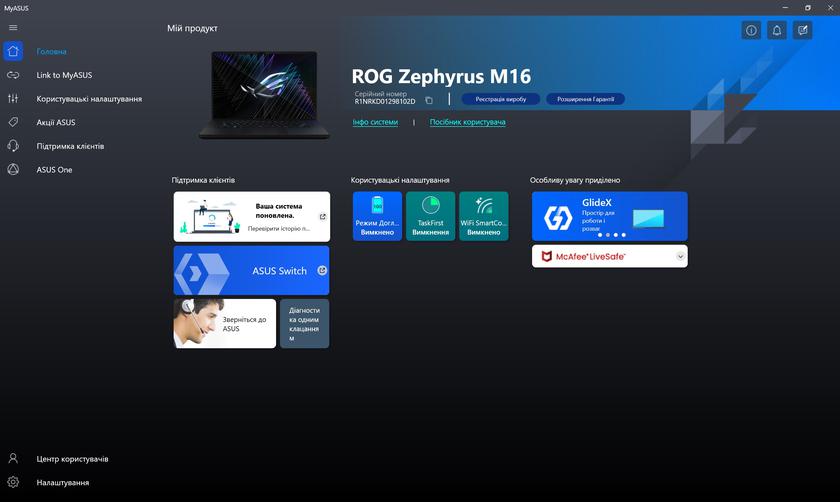The width and height of the screenshot is (840, 502).
Task: Open the notifications bell
Action: coord(777,30)
